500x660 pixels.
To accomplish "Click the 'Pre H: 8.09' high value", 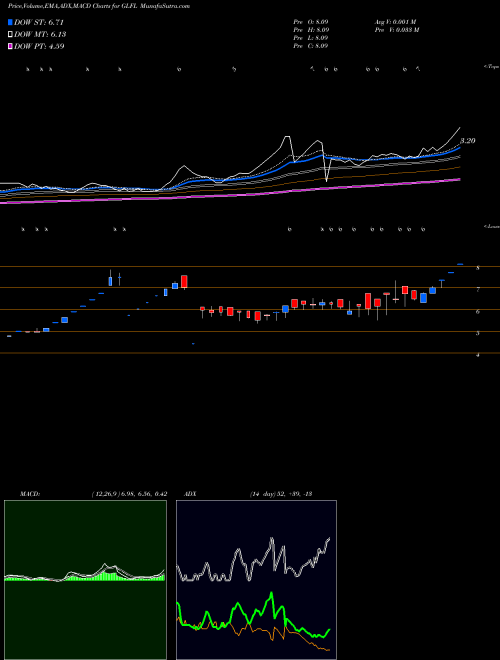I will pos(311,30).
